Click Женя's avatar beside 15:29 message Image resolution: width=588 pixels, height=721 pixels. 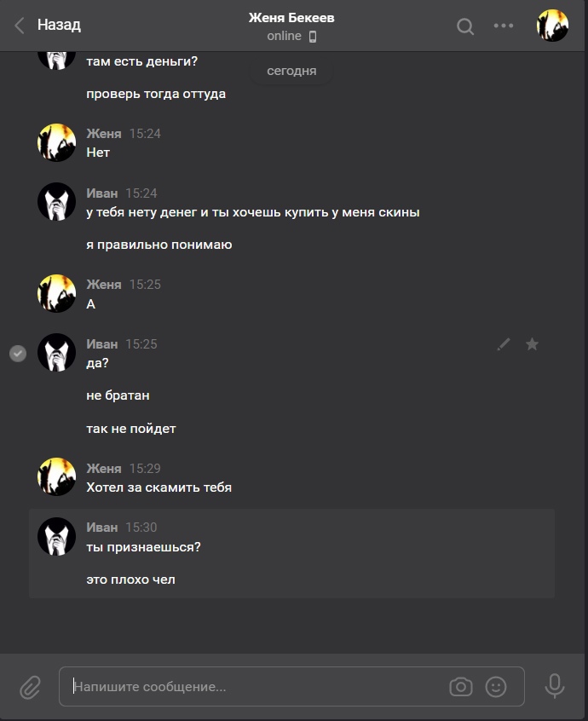click(x=57, y=477)
